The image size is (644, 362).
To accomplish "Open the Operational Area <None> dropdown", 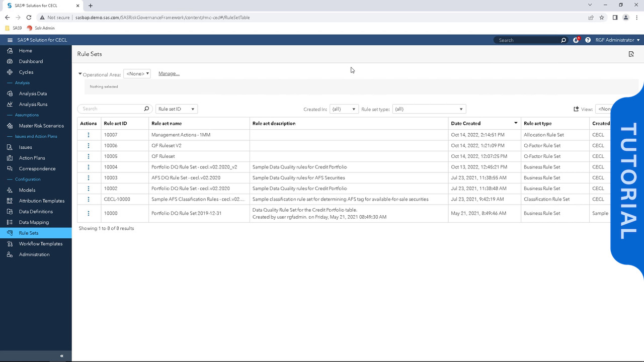I will click(x=137, y=74).
